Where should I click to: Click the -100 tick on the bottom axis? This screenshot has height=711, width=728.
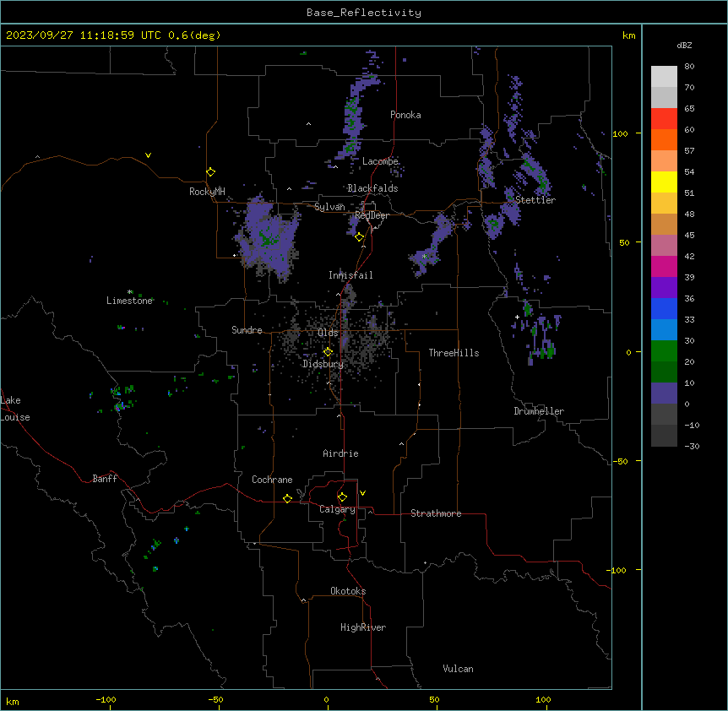point(106,699)
